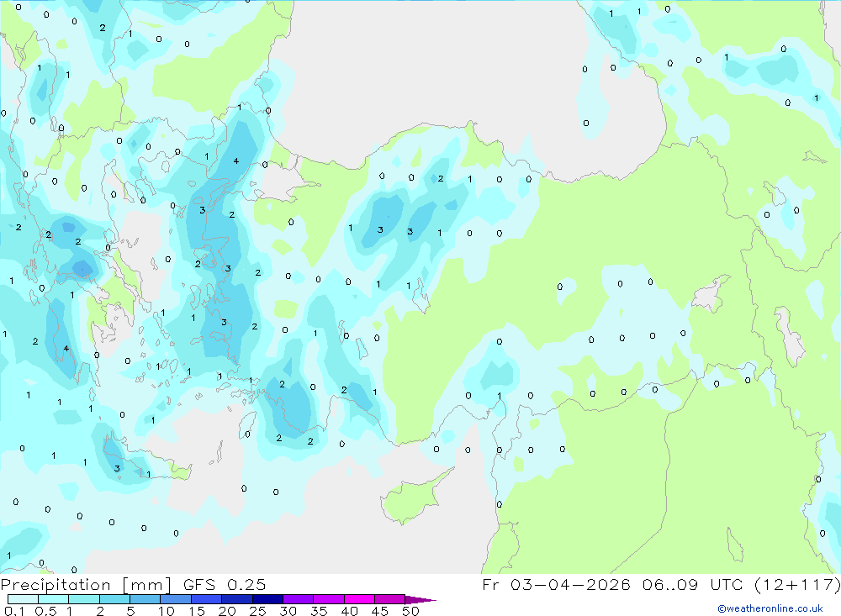
Task: Click the legend label '0.1'
Action: pos(14,611)
